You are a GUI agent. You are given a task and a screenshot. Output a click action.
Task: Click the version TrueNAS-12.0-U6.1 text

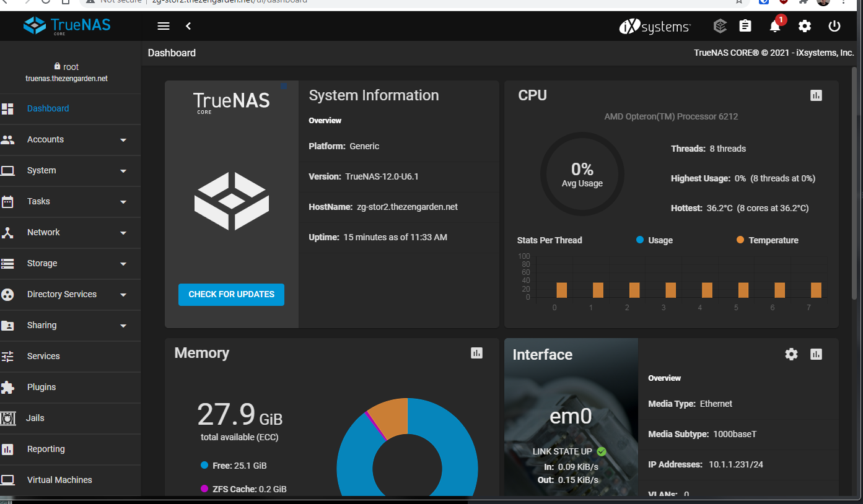point(382,176)
